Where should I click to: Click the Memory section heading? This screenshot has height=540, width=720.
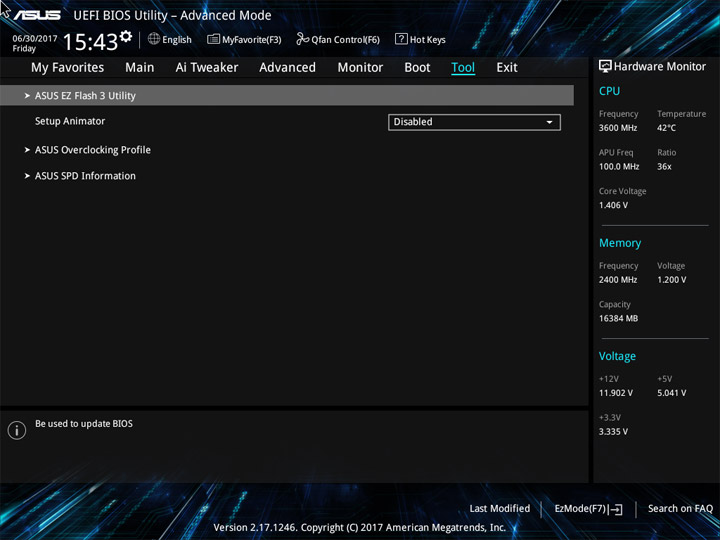click(x=620, y=243)
